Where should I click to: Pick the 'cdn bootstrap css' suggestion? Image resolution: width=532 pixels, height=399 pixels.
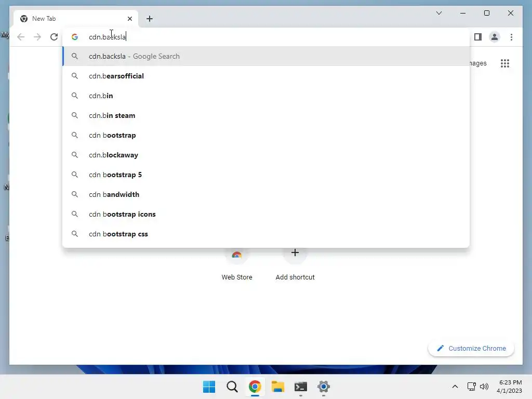click(x=266, y=234)
